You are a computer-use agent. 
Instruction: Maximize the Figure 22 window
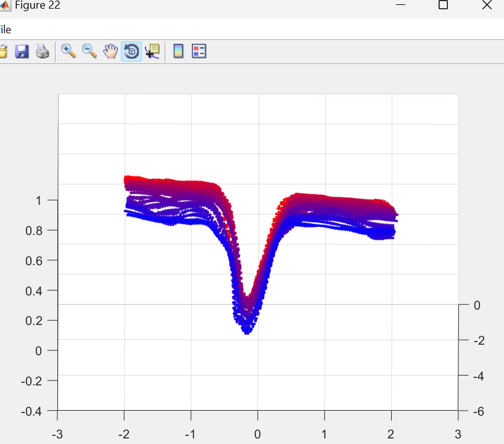443,6
